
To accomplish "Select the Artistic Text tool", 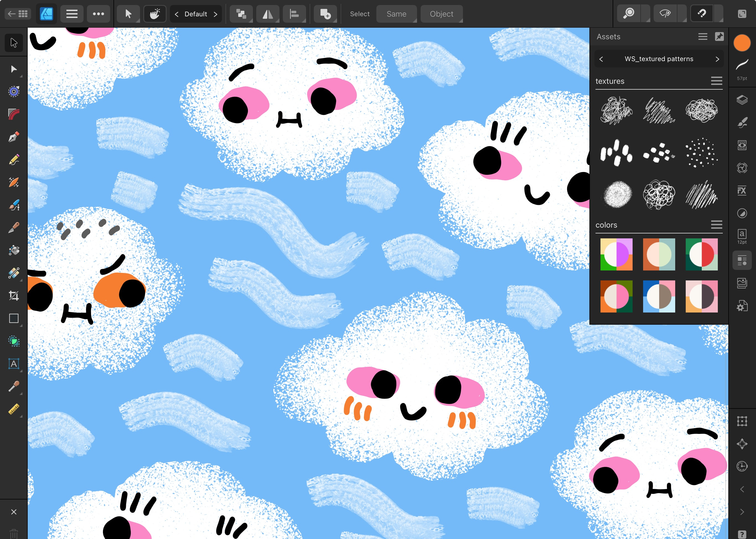I will pyautogui.click(x=14, y=364).
